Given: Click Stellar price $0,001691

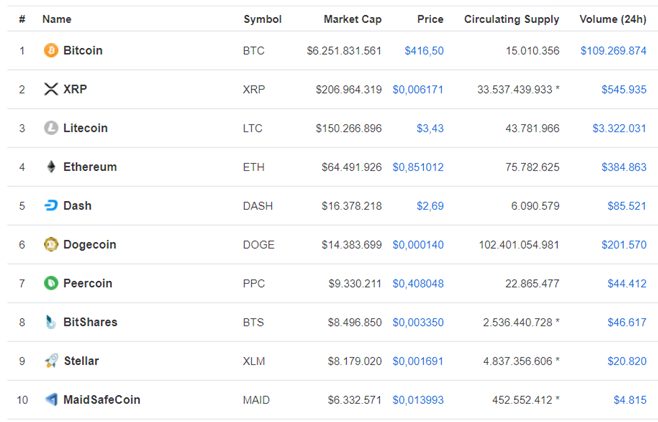Looking at the screenshot, I should click(x=418, y=361).
